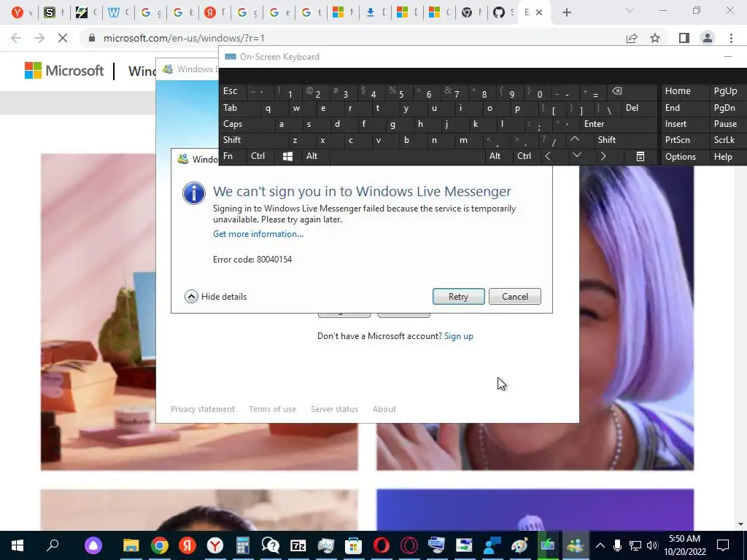
Task: Show hidden tray icons chevron
Action: pos(600,545)
